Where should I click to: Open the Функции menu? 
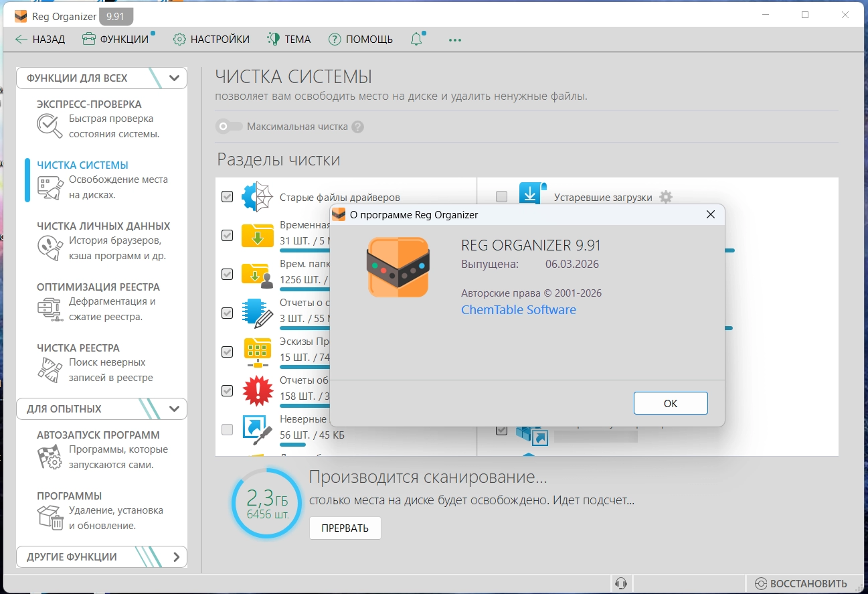[x=116, y=40]
